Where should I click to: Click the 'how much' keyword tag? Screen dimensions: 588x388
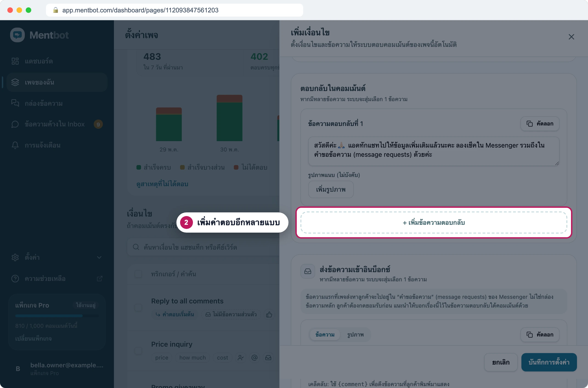tap(192, 358)
